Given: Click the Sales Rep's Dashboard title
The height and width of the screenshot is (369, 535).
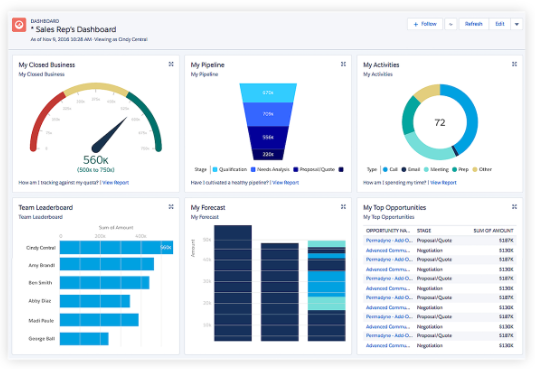Looking at the screenshot, I should click(x=74, y=29).
